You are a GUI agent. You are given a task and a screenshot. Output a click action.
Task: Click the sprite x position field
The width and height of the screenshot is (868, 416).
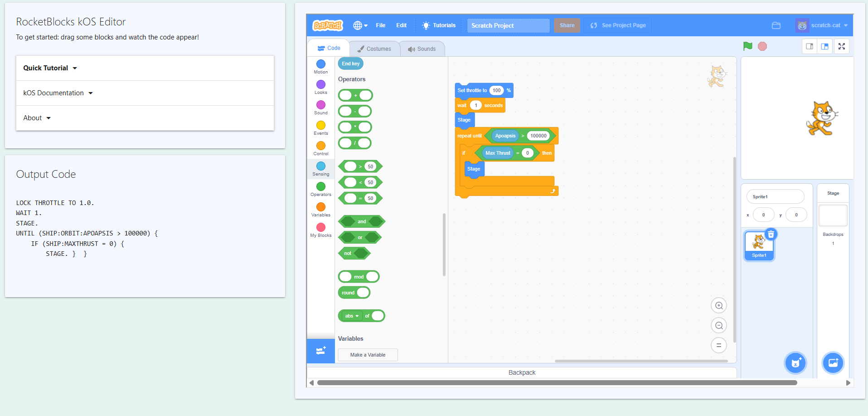click(763, 215)
